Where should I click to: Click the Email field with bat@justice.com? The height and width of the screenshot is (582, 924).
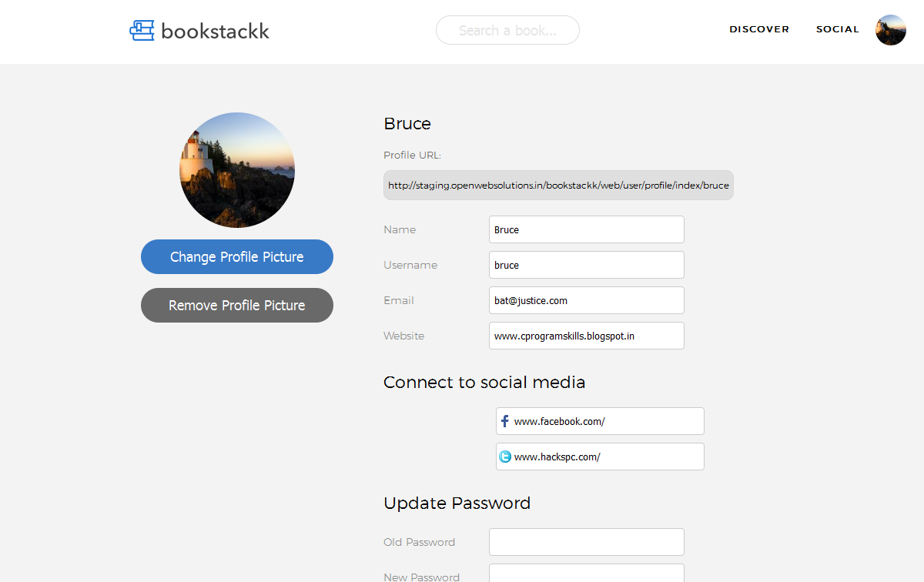(x=586, y=300)
